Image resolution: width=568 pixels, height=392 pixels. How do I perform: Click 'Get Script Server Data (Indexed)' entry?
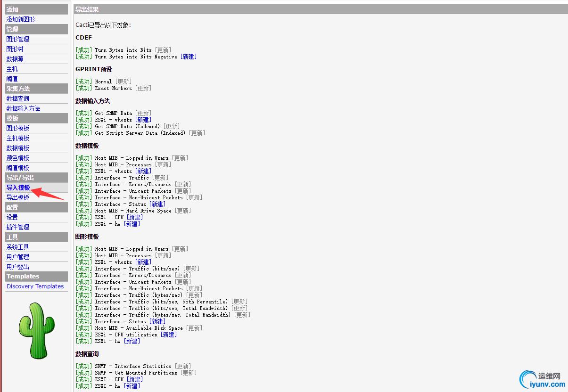click(140, 133)
